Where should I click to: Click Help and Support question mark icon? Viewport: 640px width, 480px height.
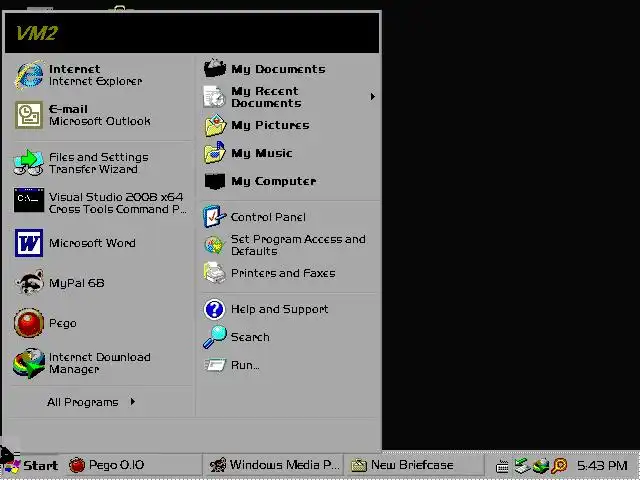click(214, 309)
